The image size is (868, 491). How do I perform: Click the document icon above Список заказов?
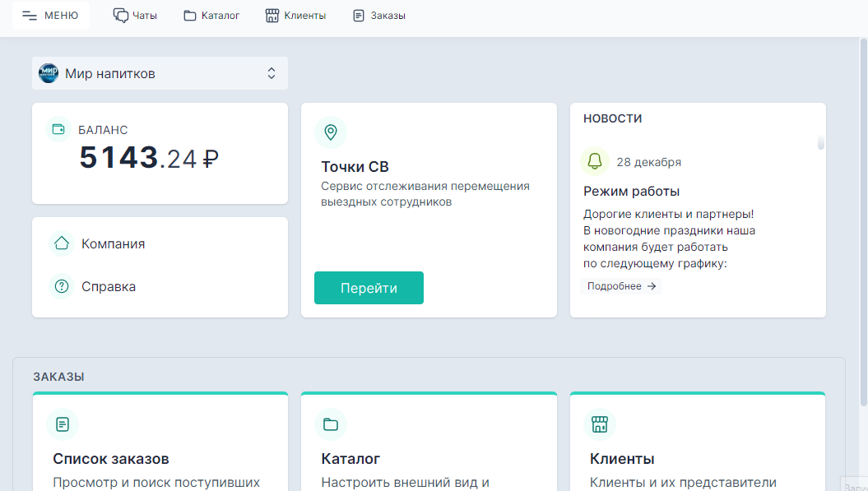(x=63, y=424)
